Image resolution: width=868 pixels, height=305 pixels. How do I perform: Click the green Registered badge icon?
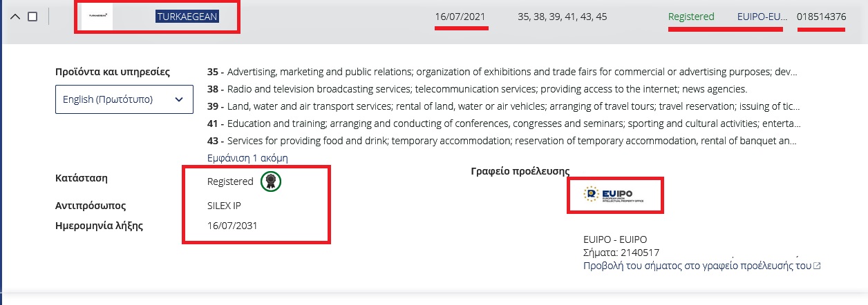[x=272, y=182]
